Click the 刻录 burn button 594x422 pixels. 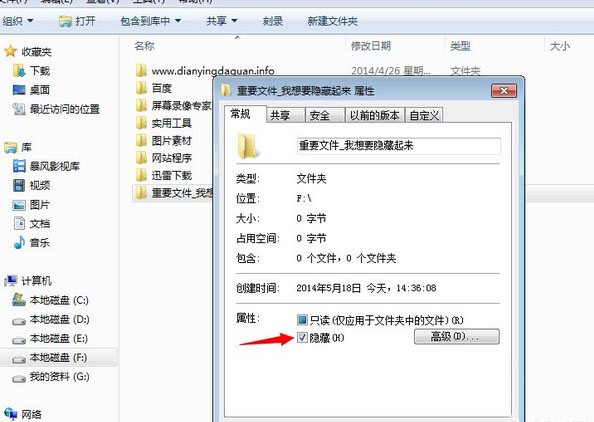(x=273, y=21)
